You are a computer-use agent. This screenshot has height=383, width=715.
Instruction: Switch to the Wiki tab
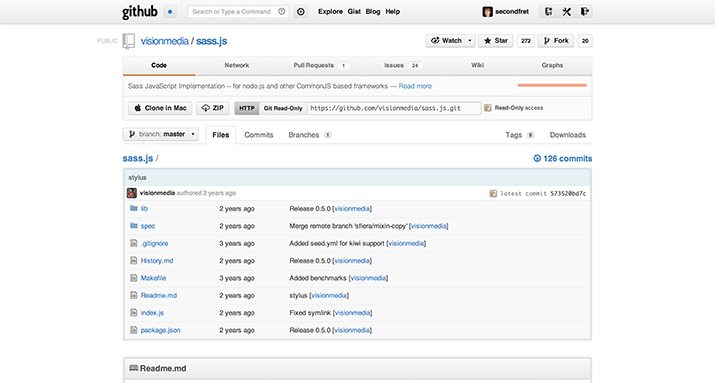coord(477,65)
